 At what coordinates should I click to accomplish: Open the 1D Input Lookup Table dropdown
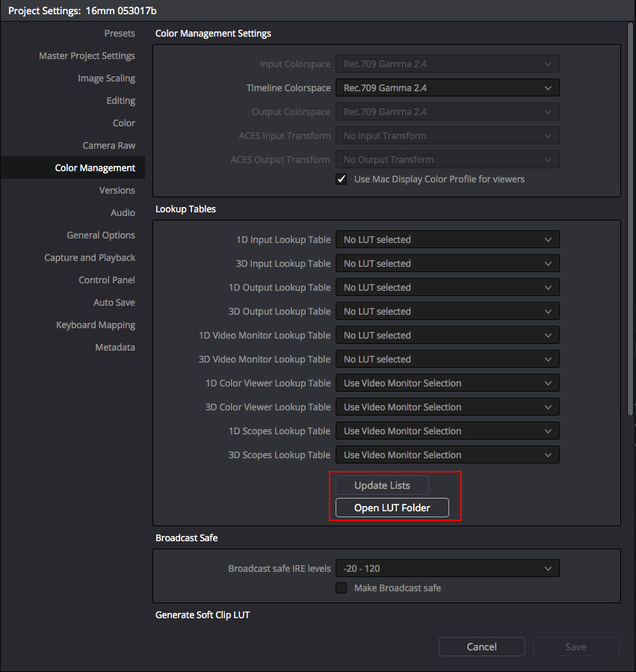click(447, 239)
